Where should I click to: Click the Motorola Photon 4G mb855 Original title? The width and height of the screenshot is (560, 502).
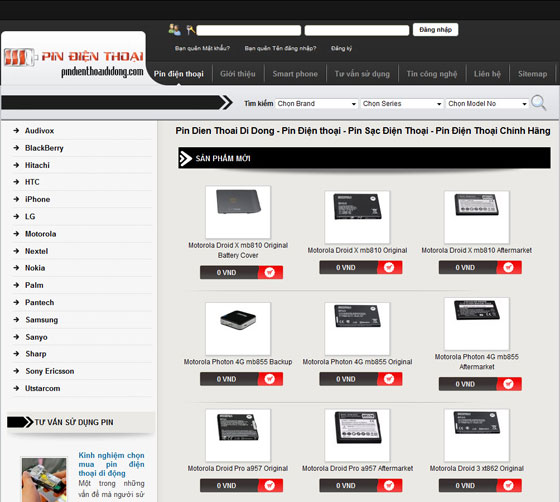coord(357,362)
